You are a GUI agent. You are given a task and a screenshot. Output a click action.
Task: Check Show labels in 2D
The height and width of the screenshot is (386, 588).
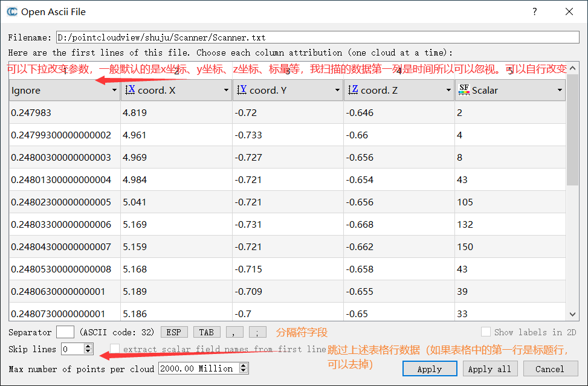point(486,332)
